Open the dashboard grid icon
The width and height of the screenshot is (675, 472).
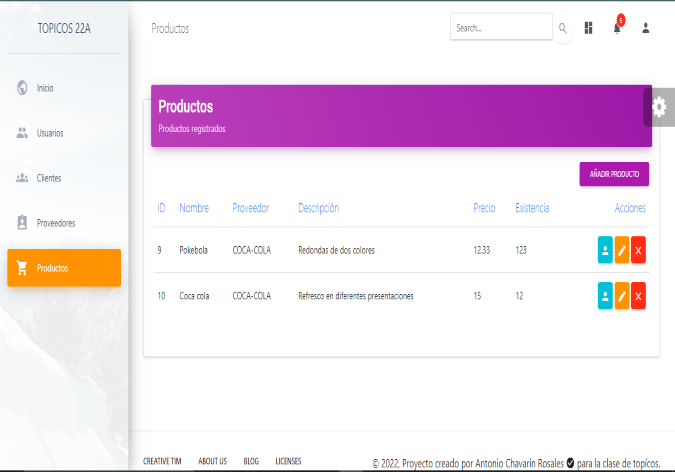tap(588, 28)
